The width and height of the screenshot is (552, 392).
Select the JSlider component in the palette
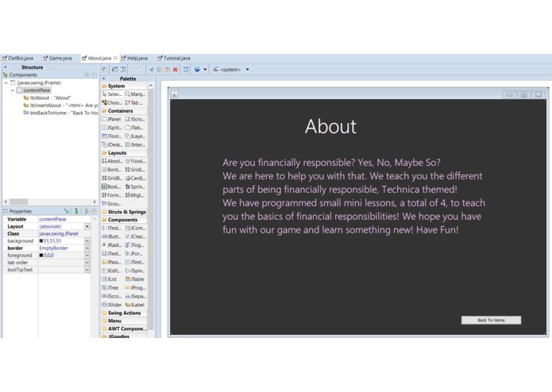[112, 305]
